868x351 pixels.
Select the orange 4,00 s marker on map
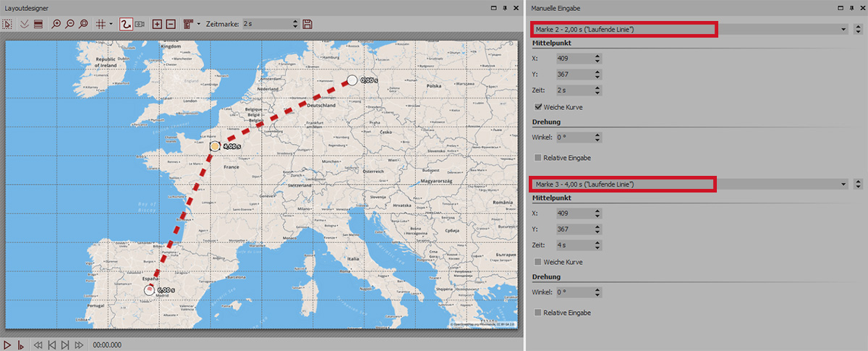[215, 146]
